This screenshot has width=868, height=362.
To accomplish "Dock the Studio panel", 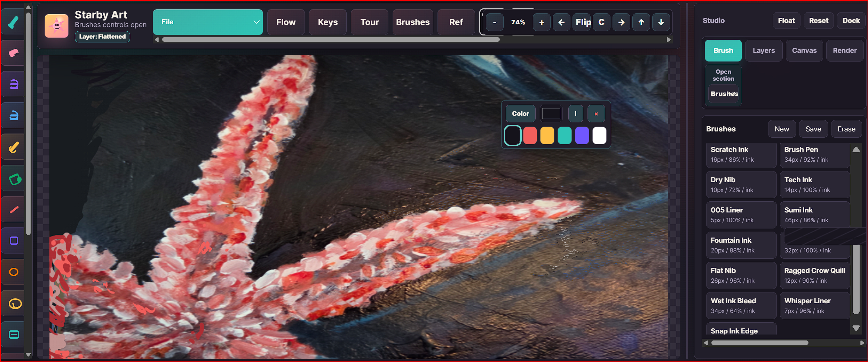I will [851, 21].
